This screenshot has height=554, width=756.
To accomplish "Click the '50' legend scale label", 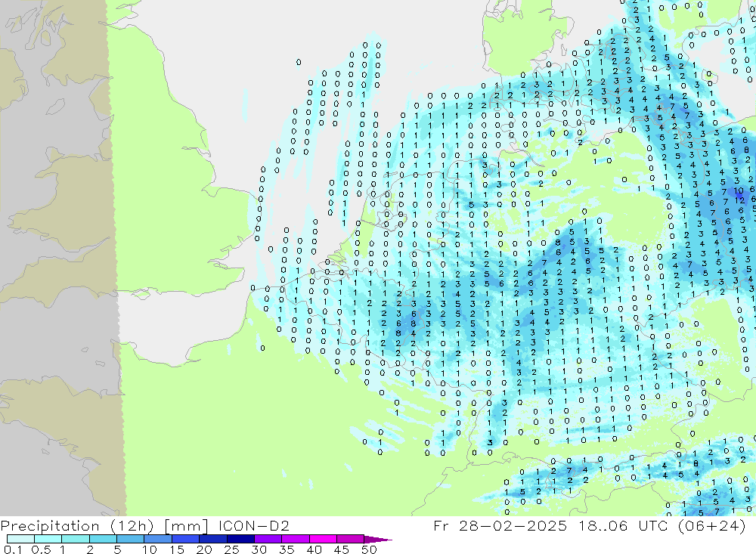I will (x=369, y=549).
